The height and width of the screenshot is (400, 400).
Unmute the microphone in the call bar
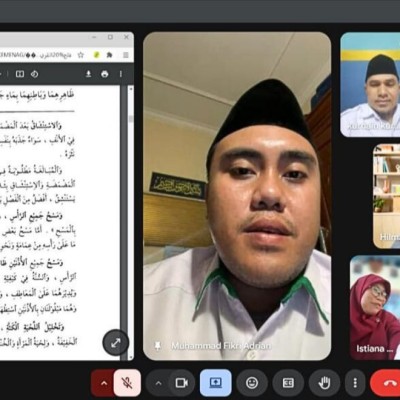[x=127, y=383]
